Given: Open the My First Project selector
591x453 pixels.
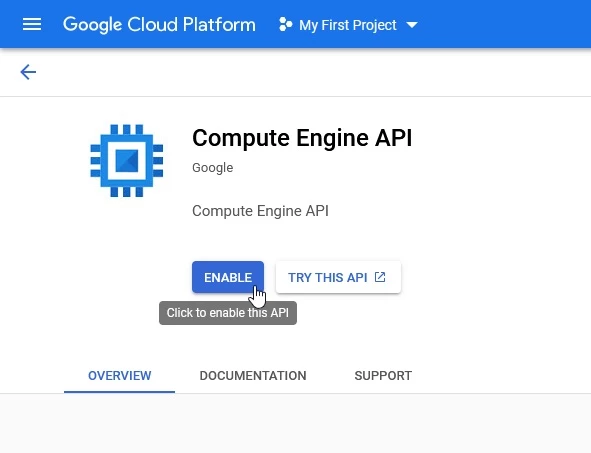Looking at the screenshot, I should click(348, 25).
